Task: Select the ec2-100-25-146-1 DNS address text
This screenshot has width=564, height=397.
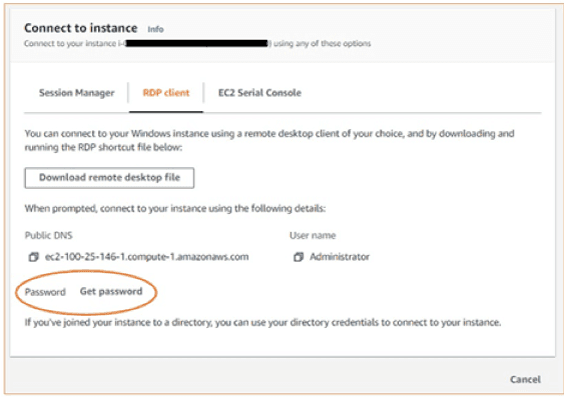Action: pos(147,257)
